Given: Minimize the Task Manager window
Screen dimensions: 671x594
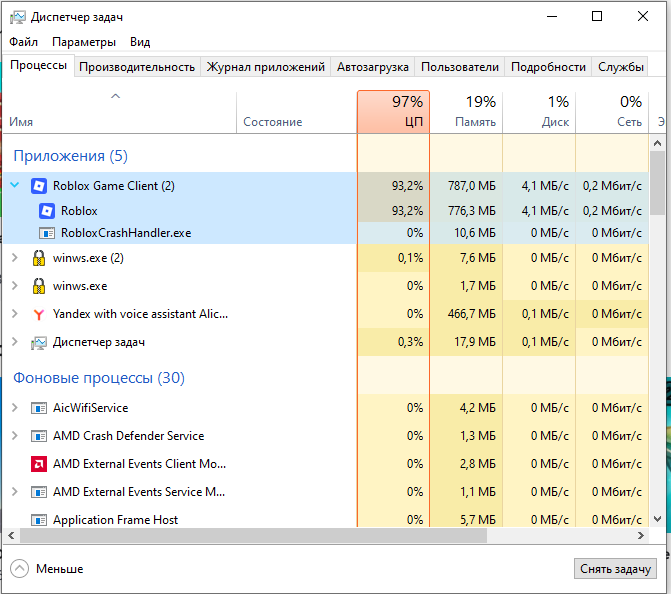Looking at the screenshot, I should [x=552, y=17].
